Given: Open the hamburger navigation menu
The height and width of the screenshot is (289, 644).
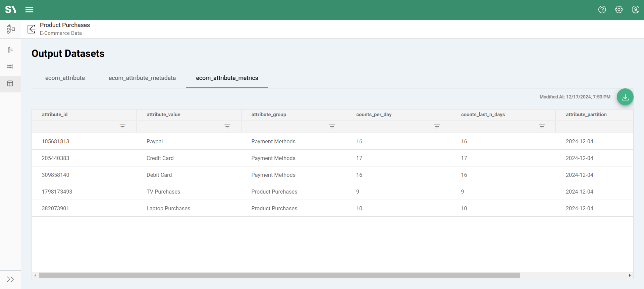Looking at the screenshot, I should click(30, 10).
